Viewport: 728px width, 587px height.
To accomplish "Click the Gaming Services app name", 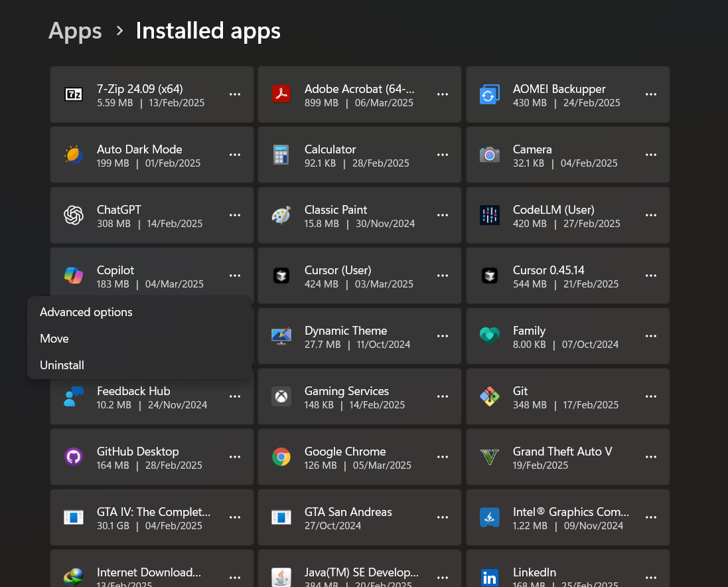I will (346, 391).
